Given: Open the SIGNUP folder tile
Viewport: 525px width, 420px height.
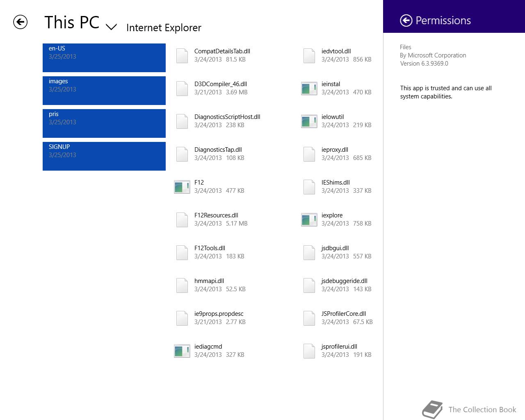Looking at the screenshot, I should coord(104,156).
